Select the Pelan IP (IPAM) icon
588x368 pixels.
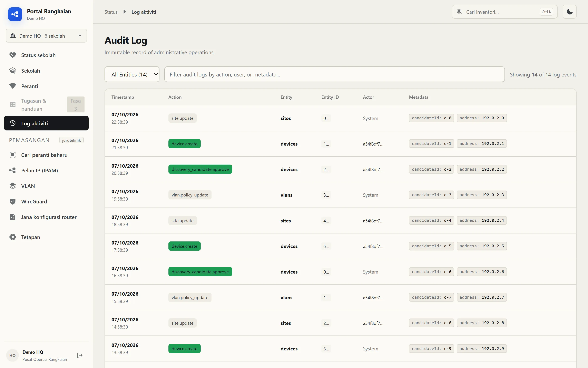(13, 170)
